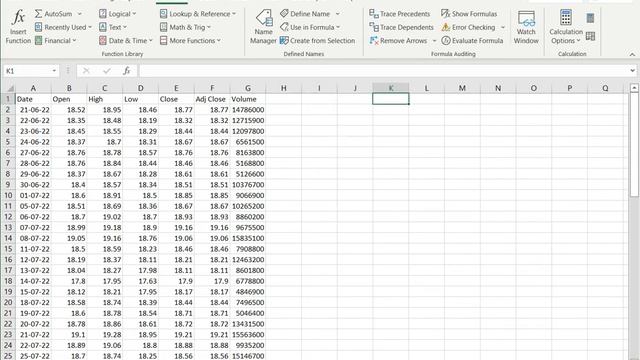640x360 pixels.
Task: Open the Watch Window
Action: (x=526, y=27)
